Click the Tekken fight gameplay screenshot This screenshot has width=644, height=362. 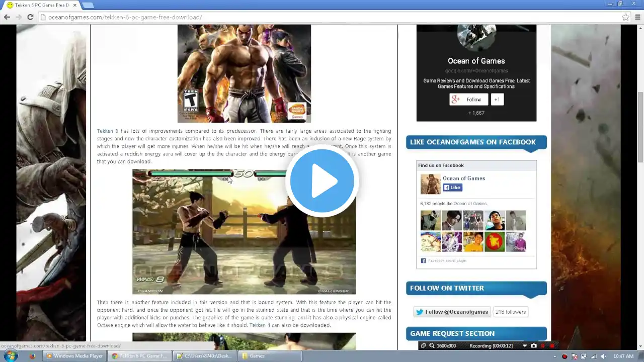244,232
